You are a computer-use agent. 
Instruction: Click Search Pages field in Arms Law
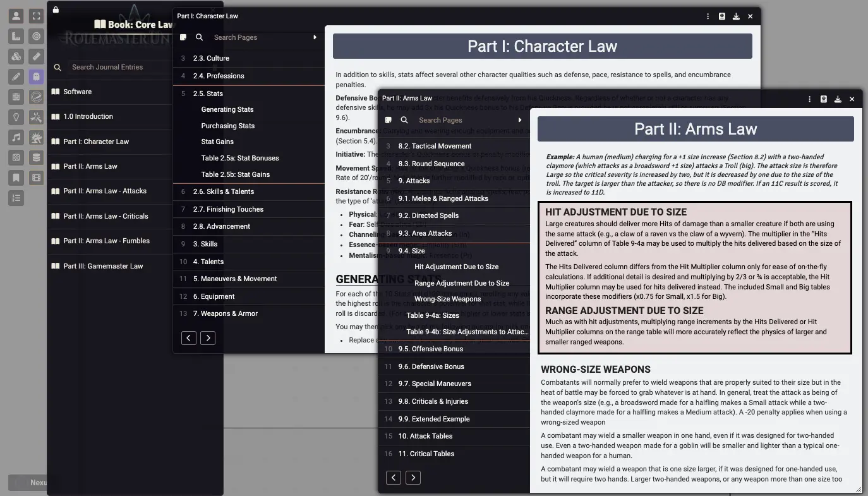(x=463, y=120)
